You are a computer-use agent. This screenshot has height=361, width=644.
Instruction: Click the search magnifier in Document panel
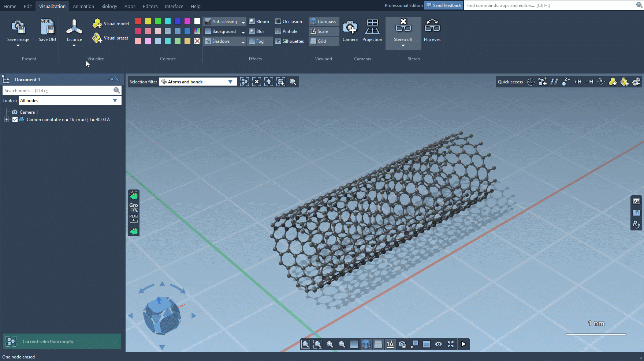coord(116,90)
